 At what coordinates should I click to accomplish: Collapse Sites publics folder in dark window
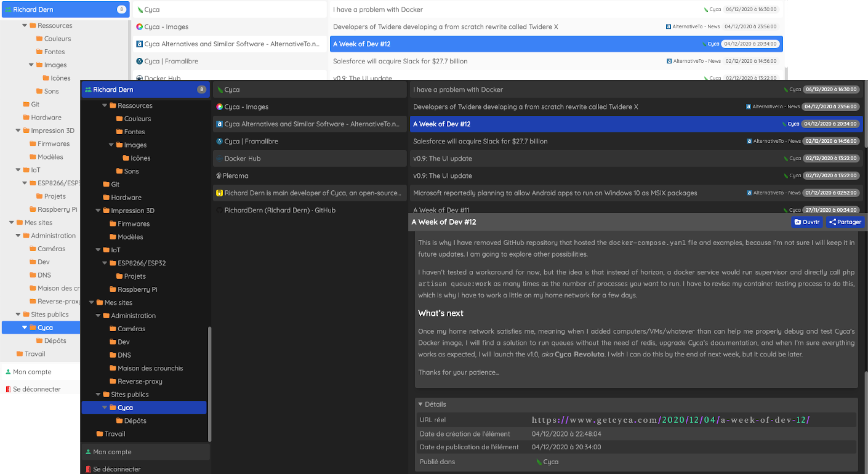(98, 395)
